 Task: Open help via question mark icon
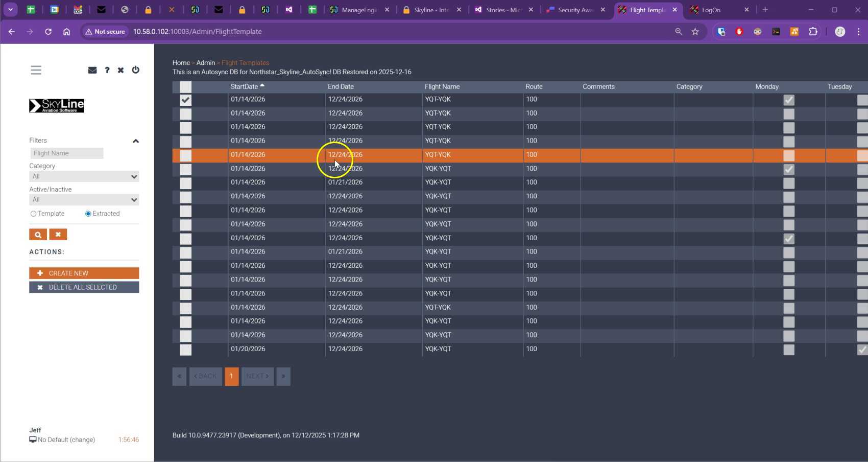(x=107, y=70)
